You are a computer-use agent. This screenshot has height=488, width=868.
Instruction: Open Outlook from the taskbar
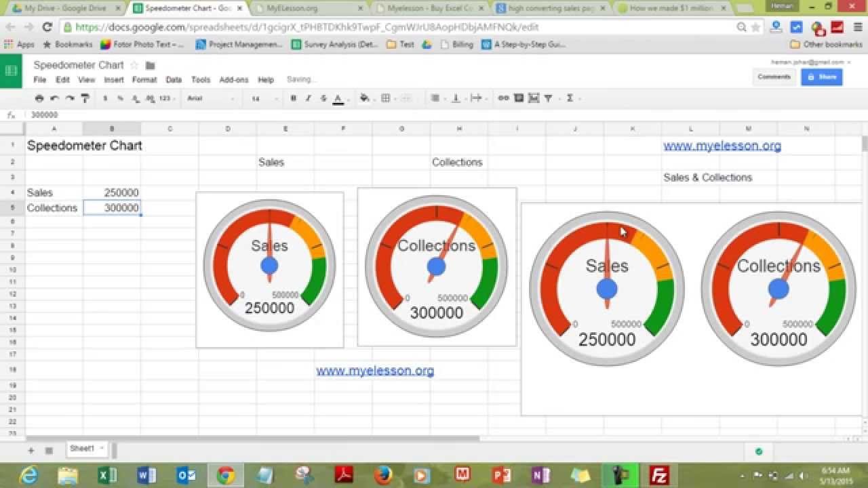pyautogui.click(x=186, y=475)
